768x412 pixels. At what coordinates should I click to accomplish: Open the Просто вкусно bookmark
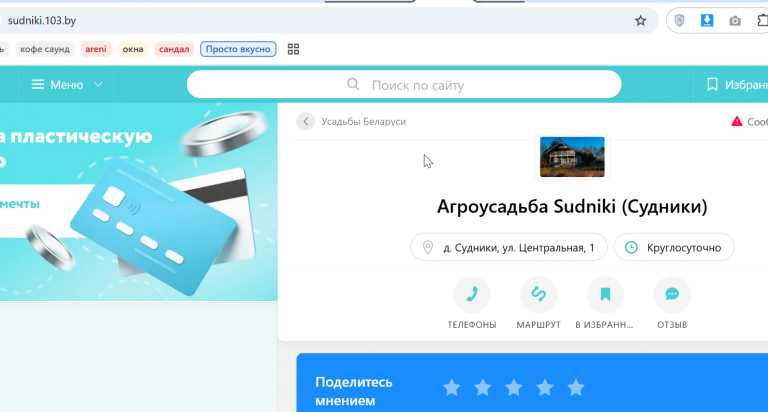[238, 49]
